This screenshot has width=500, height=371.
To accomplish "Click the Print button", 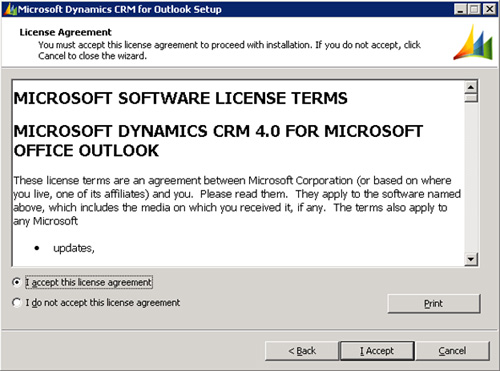I will coord(434,304).
